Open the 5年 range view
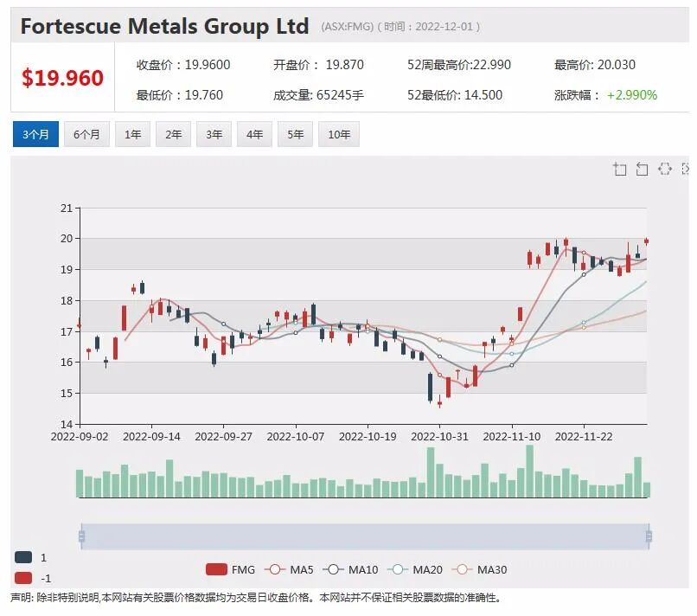 point(295,134)
